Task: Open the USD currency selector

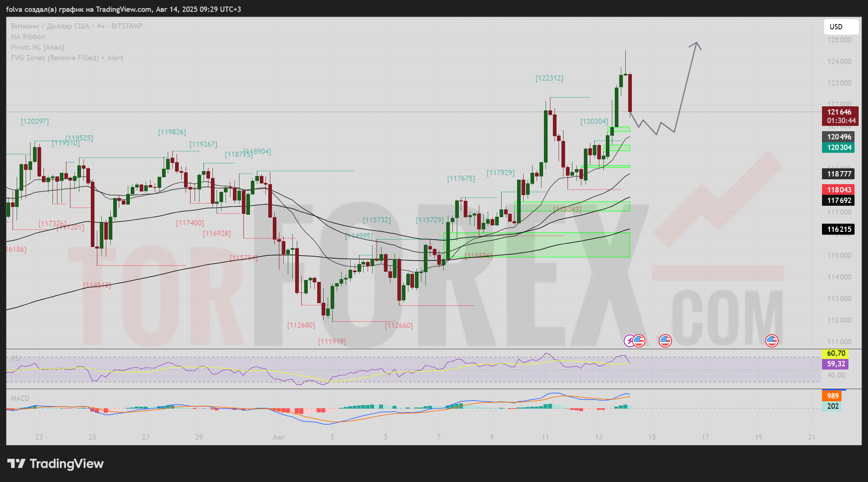Action: (841, 27)
